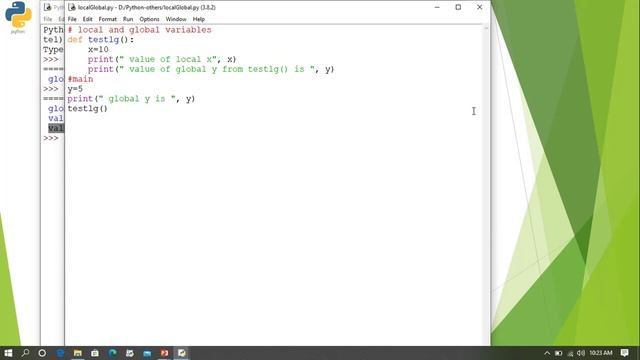Click the battery icon in system tray
Viewport: 640px width, 360px height.
[559, 353]
